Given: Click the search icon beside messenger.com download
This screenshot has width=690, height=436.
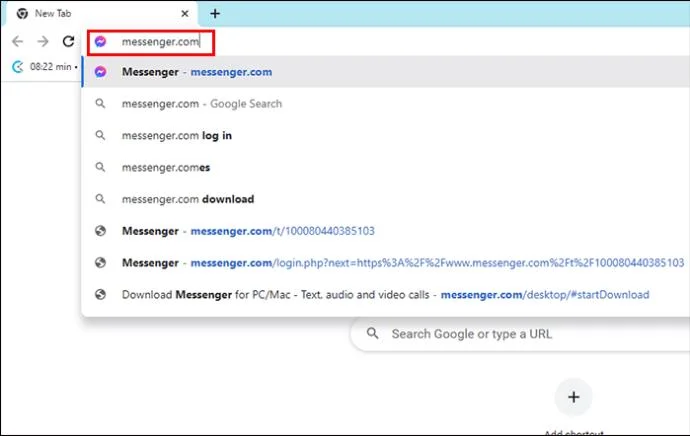Looking at the screenshot, I should [x=100, y=199].
